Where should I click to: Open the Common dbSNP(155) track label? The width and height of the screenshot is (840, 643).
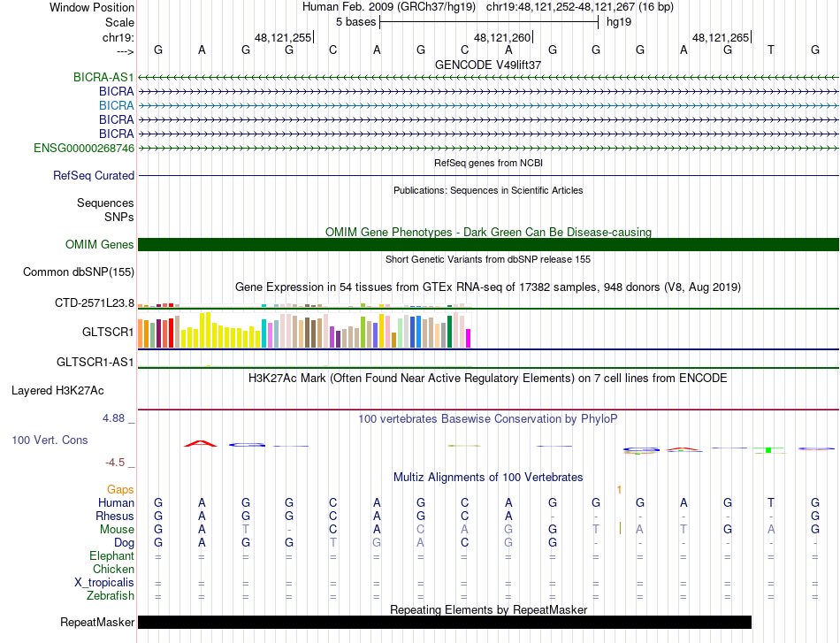tap(78, 272)
